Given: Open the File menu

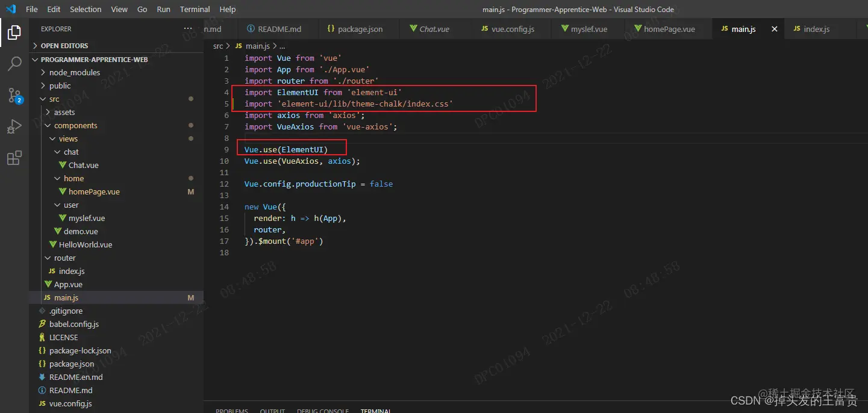Looking at the screenshot, I should pyautogui.click(x=32, y=9).
